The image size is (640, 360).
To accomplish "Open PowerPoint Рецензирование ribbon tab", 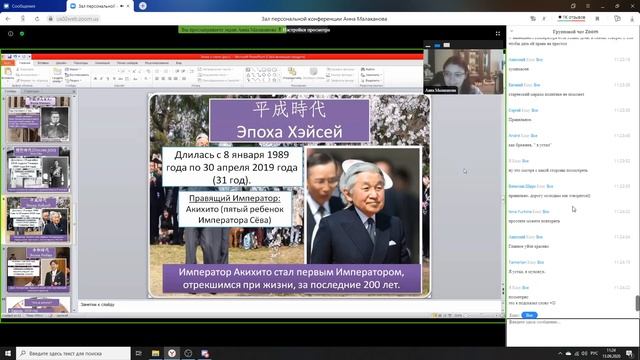I will tap(157, 63).
